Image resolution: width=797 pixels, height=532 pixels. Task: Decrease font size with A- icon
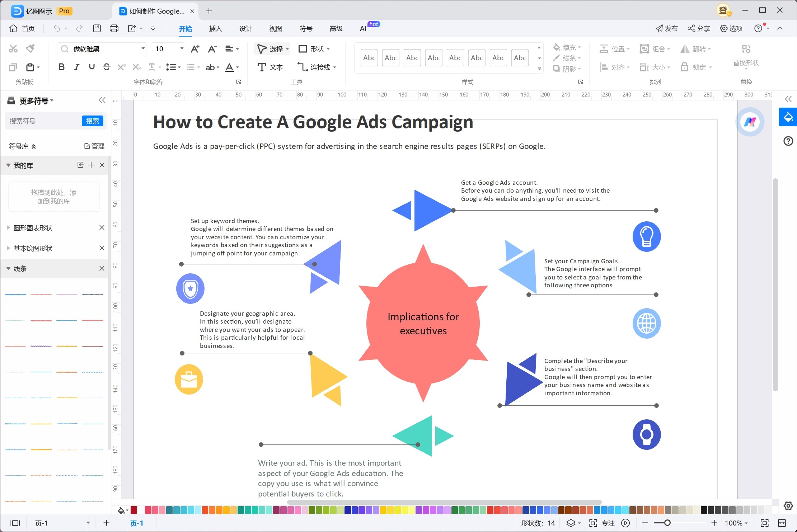(212, 49)
